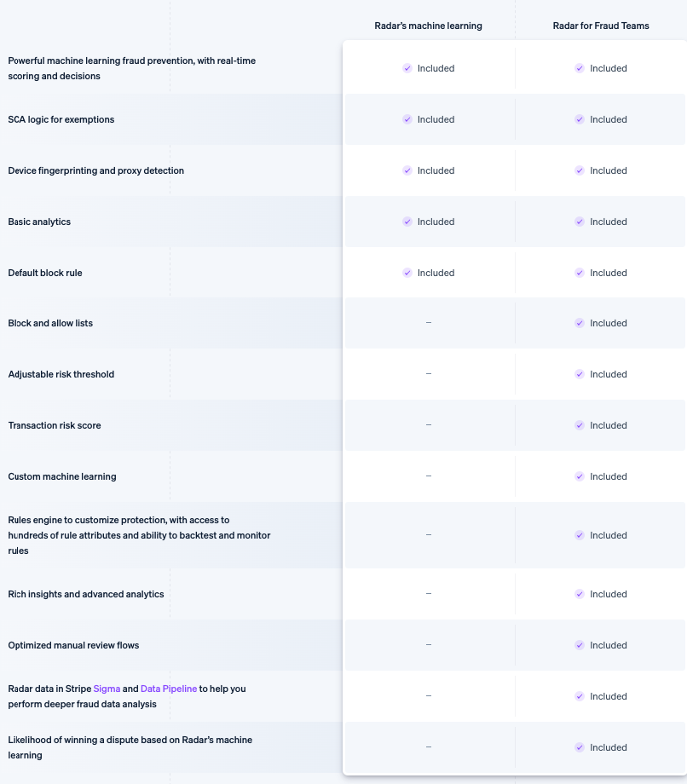Screen dimensions: 687x784
Task: Click Included for Likelihood of winning a dispute
Action: pyautogui.click(x=608, y=747)
